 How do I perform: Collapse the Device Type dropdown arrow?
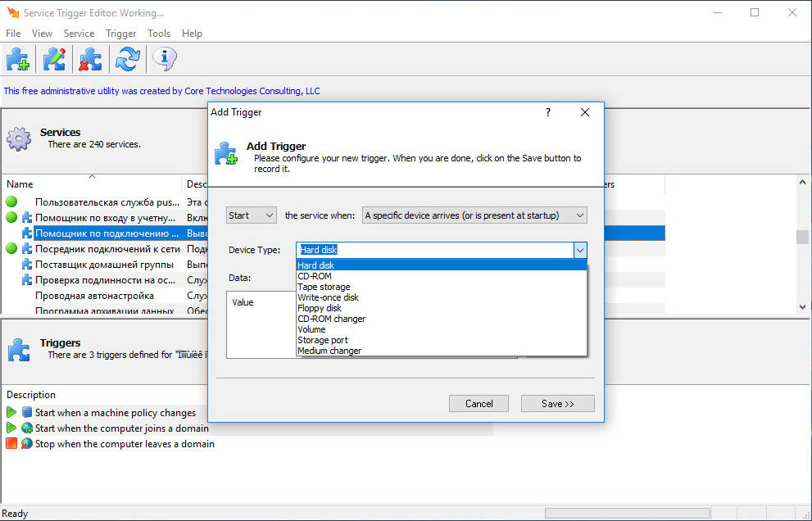point(580,250)
